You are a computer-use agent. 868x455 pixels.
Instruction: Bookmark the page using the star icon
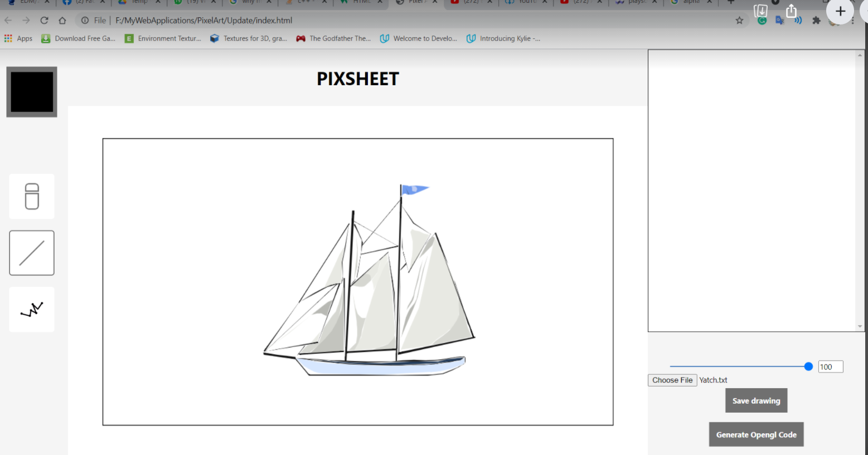click(739, 20)
